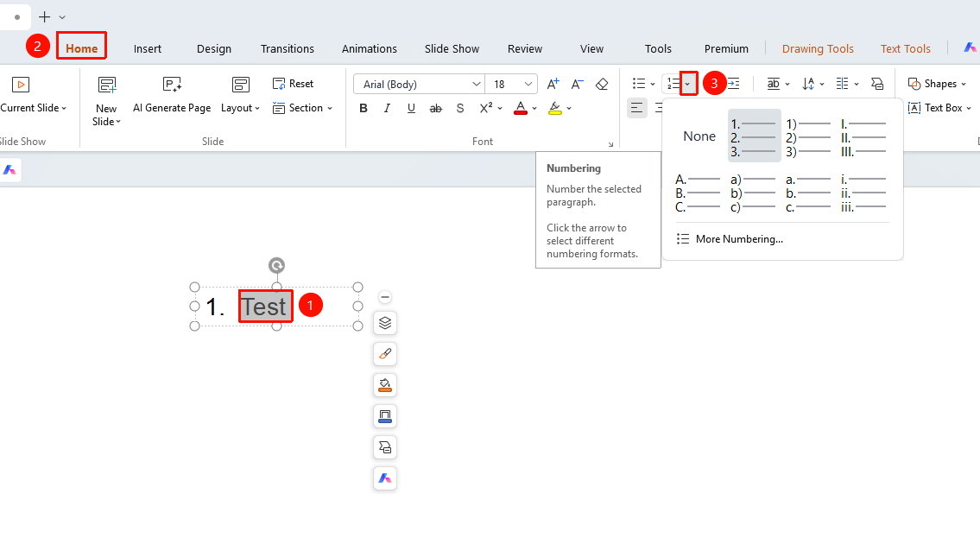
Task: Select Roman numeral I. II. III. numbering style
Action: coord(863,137)
